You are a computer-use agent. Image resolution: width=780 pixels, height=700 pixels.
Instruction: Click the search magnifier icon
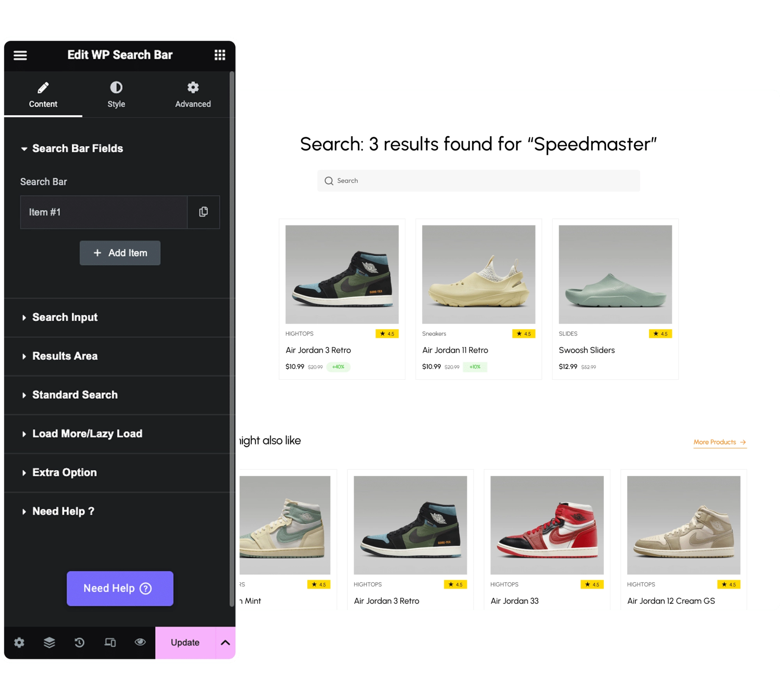tap(329, 181)
